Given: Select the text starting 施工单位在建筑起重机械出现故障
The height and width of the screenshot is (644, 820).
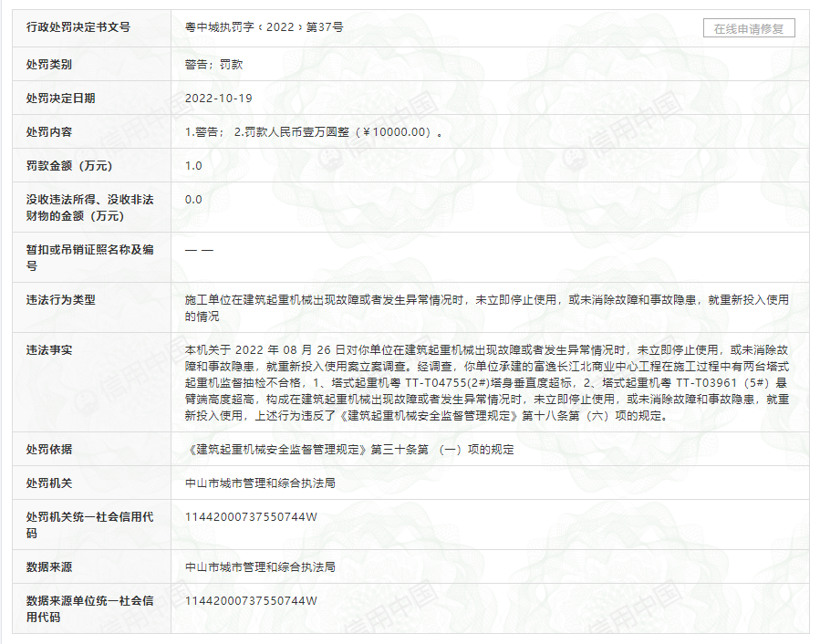Looking at the screenshot, I should [x=487, y=308].
